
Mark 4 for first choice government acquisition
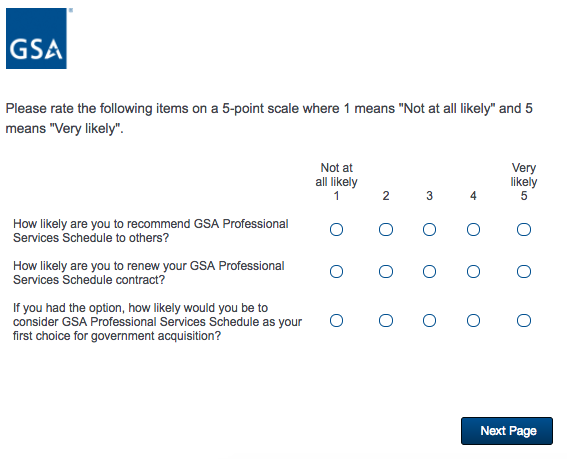(473, 320)
